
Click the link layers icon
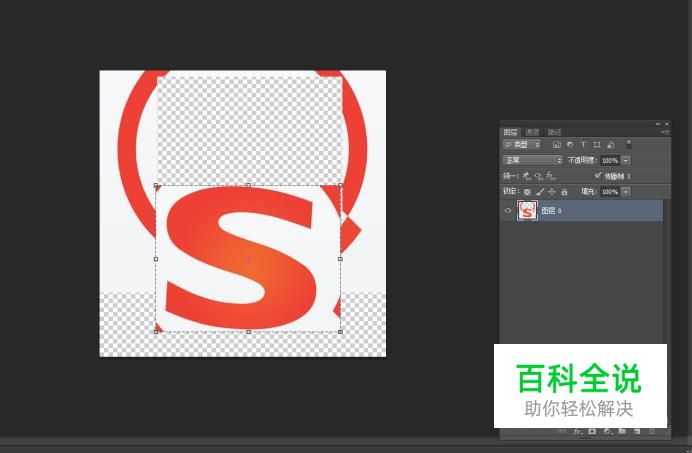(562, 431)
